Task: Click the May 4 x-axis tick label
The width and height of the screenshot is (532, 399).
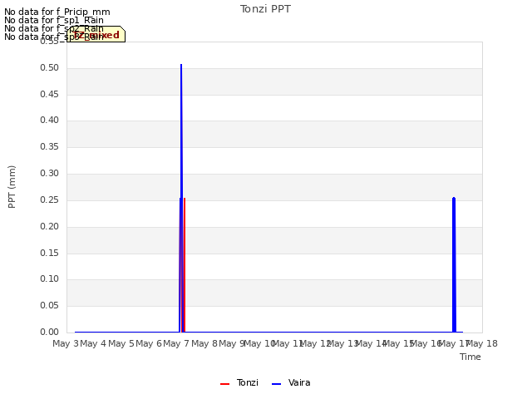Action: click(x=93, y=343)
